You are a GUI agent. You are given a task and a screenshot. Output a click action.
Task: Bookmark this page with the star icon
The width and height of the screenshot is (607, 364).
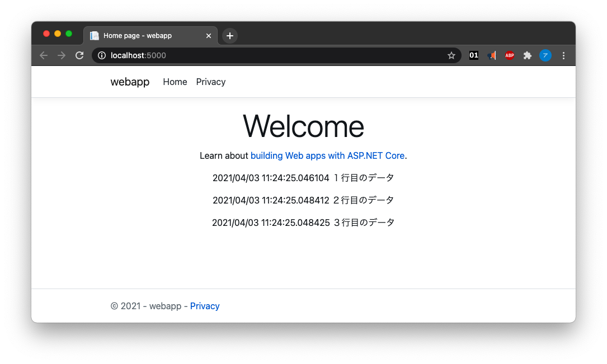pos(451,55)
